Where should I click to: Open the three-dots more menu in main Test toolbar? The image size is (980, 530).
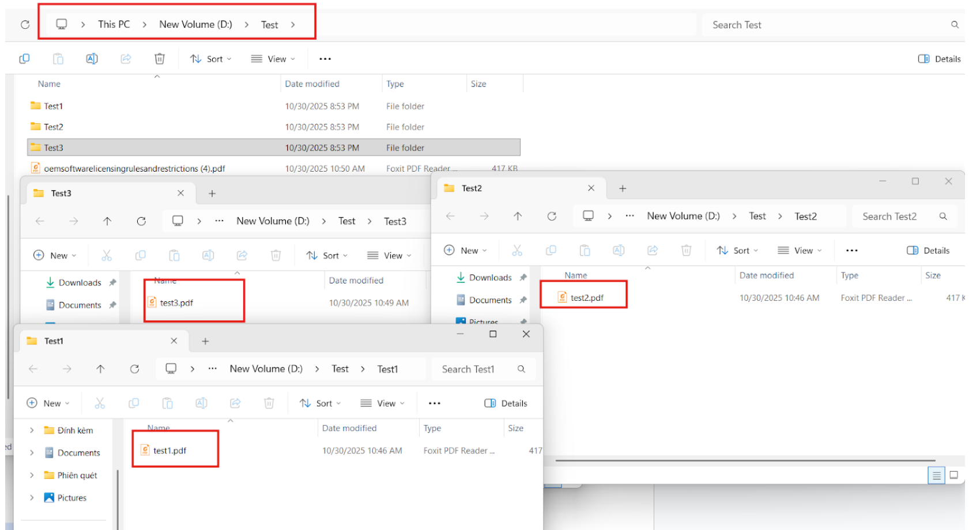pos(325,59)
